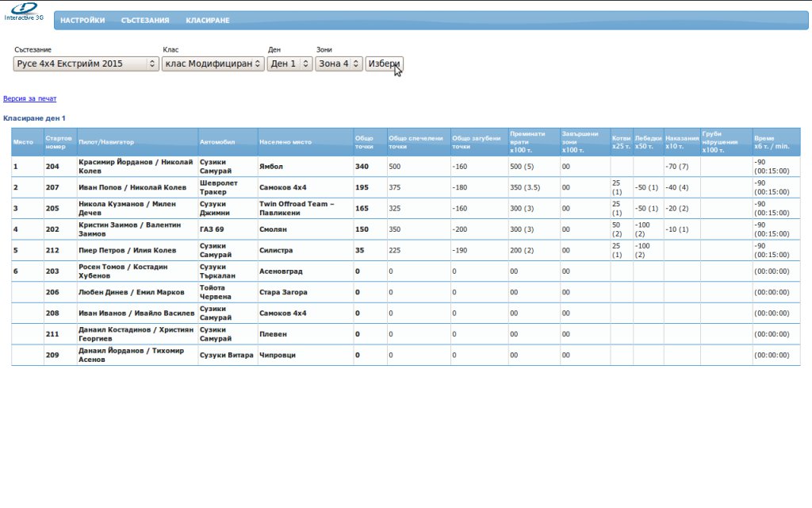Image resolution: width=812 pixels, height=508 pixels.
Task: Open the СЪСТЕЗАНИЯ menu
Action: [145, 21]
